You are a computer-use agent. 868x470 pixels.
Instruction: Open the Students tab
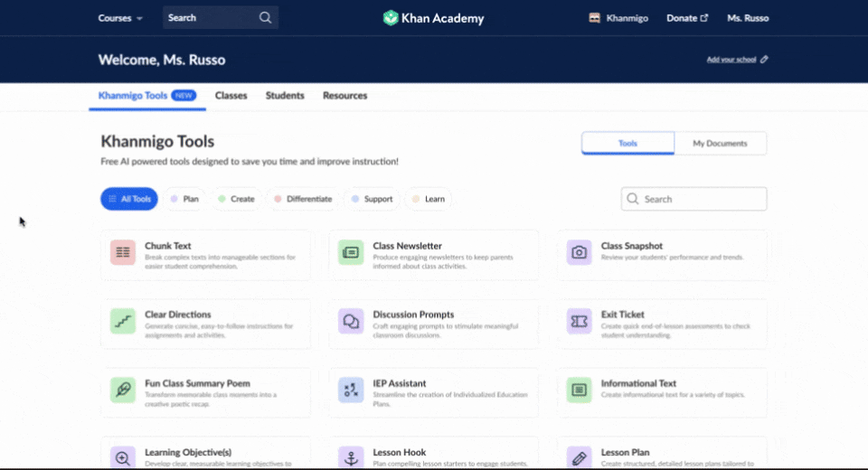[285, 96]
